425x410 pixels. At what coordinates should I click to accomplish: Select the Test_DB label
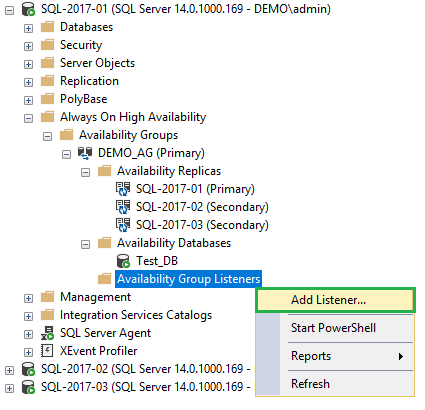(157, 261)
